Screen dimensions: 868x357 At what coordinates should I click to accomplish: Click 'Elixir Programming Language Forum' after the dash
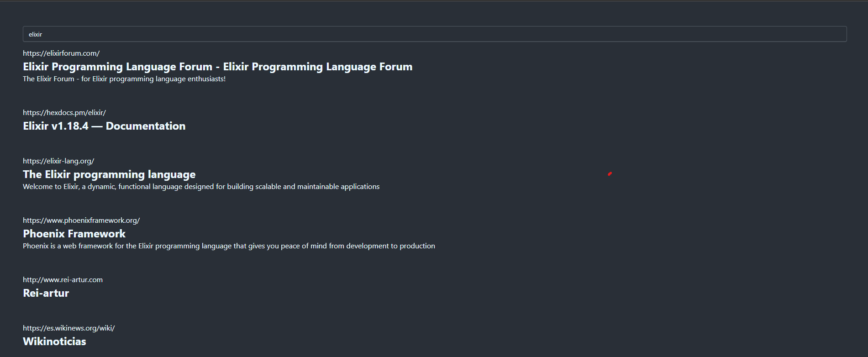[x=317, y=67]
